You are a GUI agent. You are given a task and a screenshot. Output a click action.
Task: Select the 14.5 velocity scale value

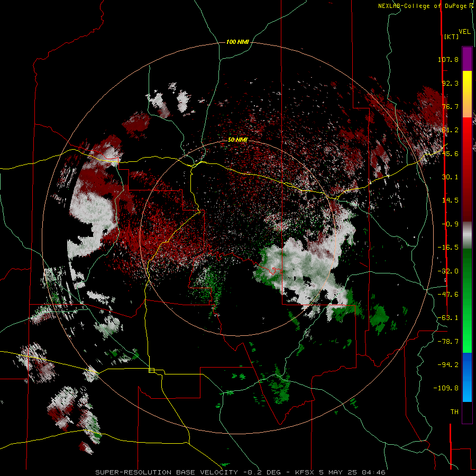click(450, 200)
